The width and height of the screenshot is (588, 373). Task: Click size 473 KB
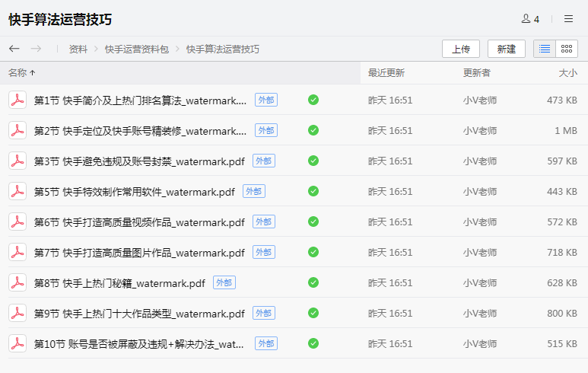tap(561, 100)
